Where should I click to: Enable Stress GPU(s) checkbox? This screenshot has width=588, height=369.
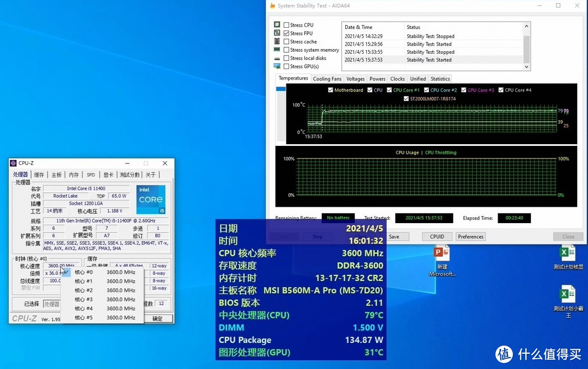point(286,66)
